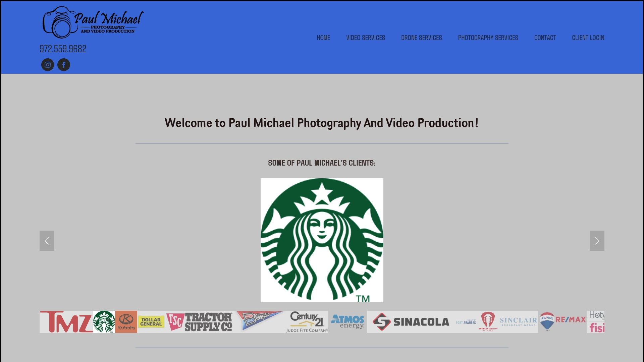Viewport: 644px width, 362px height.
Task: Click the phone number 972.559.9682
Action: click(x=63, y=49)
